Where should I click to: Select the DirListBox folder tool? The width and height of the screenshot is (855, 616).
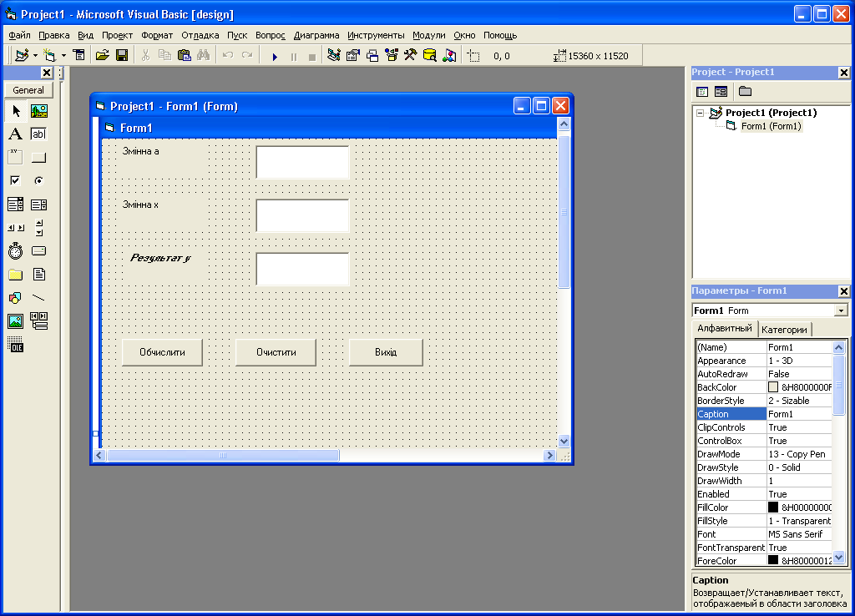(x=16, y=275)
